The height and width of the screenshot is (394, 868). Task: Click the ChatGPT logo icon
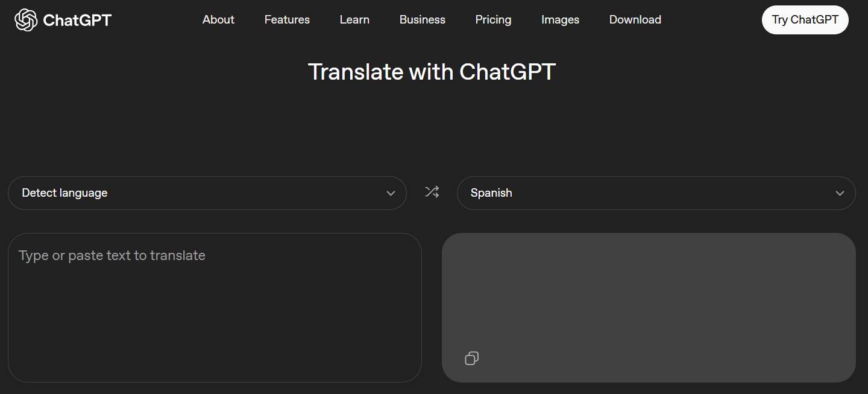(26, 20)
